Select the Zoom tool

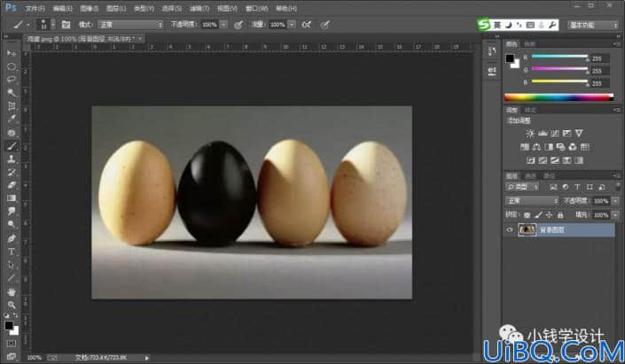12,305
